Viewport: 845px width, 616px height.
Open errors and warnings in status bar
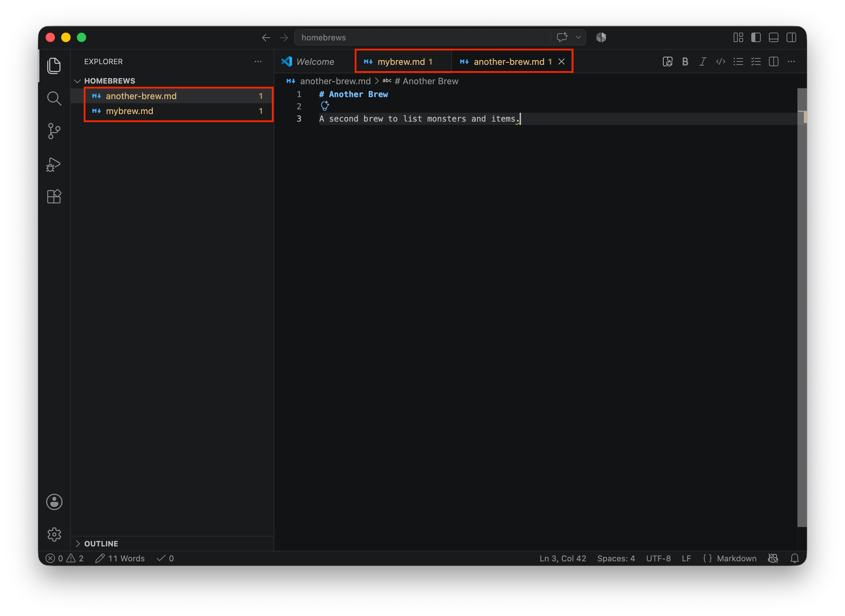65,558
